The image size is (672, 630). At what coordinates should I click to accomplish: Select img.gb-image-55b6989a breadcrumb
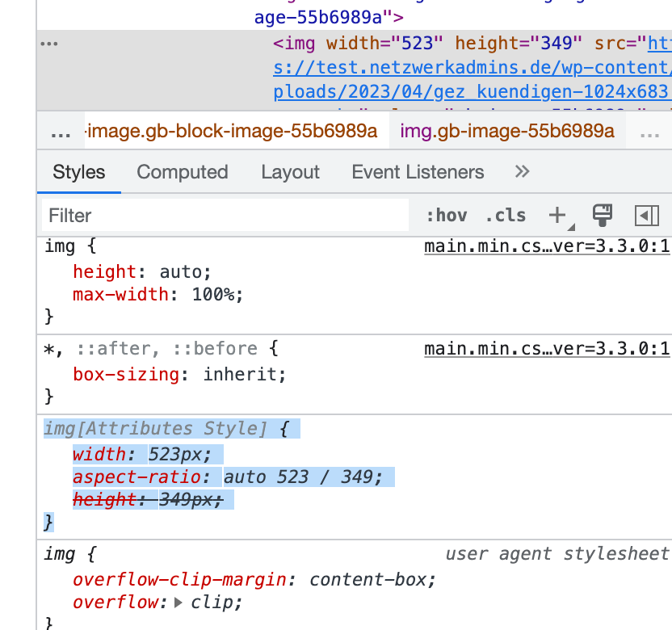tap(507, 131)
